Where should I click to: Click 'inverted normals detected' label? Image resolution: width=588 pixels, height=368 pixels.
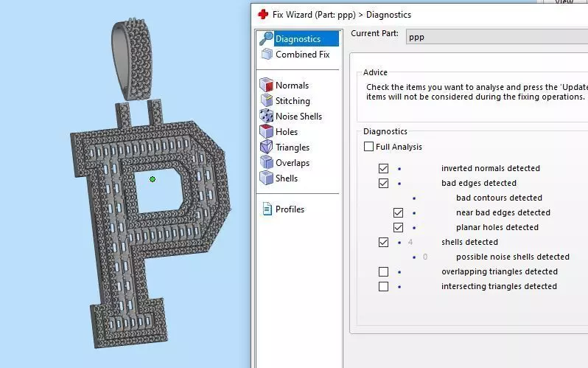coord(491,168)
